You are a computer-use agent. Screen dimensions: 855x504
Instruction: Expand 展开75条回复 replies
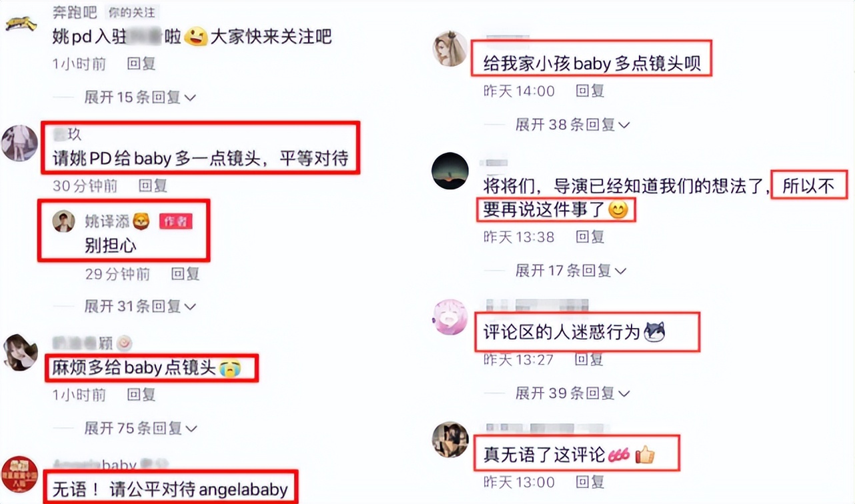(x=140, y=427)
